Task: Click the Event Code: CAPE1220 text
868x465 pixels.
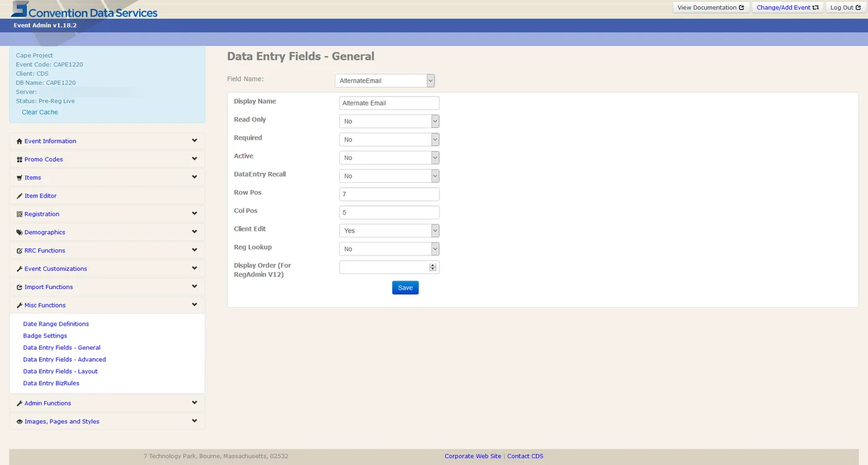Action: 50,64
